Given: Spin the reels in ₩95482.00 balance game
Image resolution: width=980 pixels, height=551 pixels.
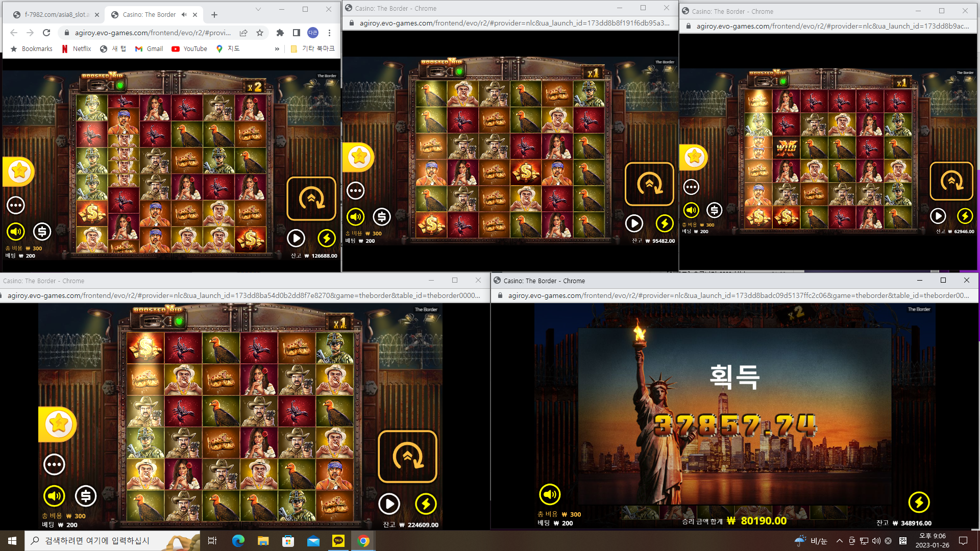Looking at the screenshot, I should click(649, 184).
